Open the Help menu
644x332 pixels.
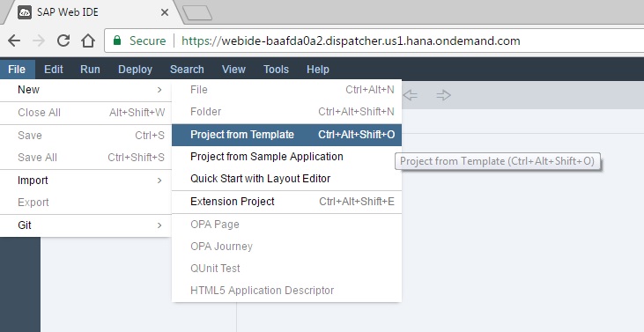[x=318, y=70]
